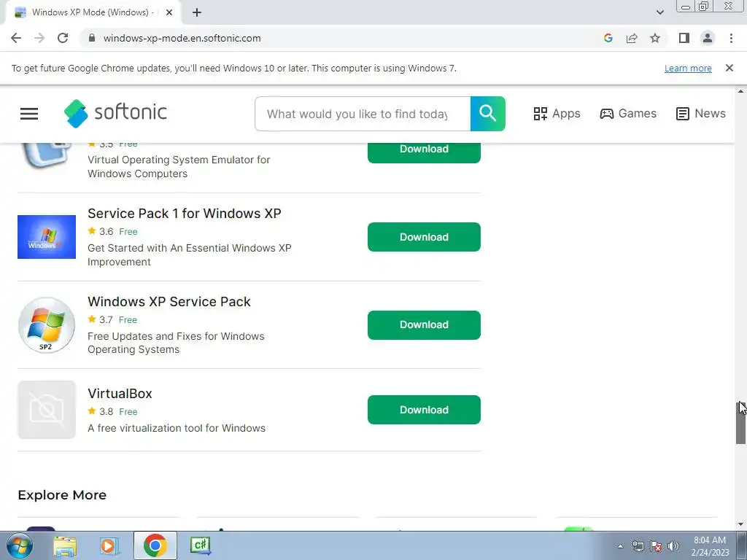
Task: Click the scrollbar up arrow
Action: [741, 91]
